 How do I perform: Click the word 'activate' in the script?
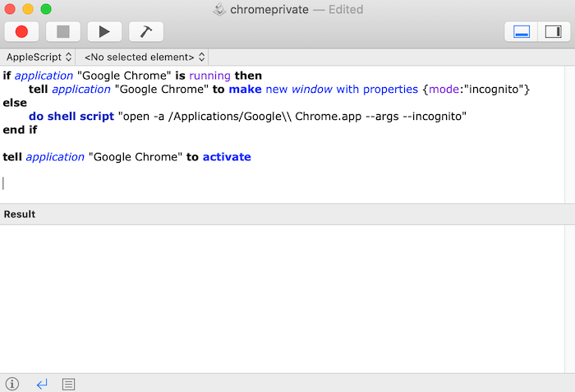click(x=227, y=157)
